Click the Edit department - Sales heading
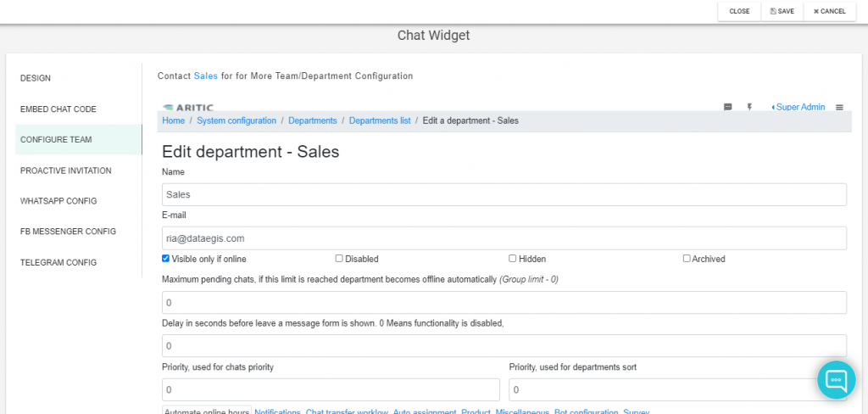The width and height of the screenshot is (868, 414). 250,152
